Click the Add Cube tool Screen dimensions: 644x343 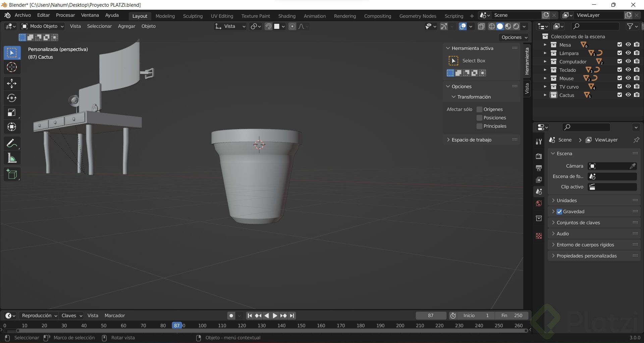coord(12,174)
